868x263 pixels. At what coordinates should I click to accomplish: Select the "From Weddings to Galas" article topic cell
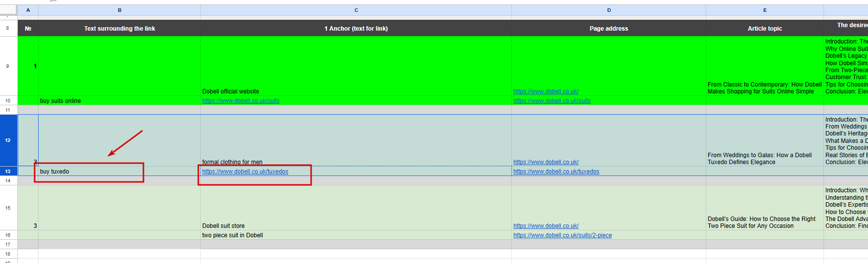pos(765,140)
